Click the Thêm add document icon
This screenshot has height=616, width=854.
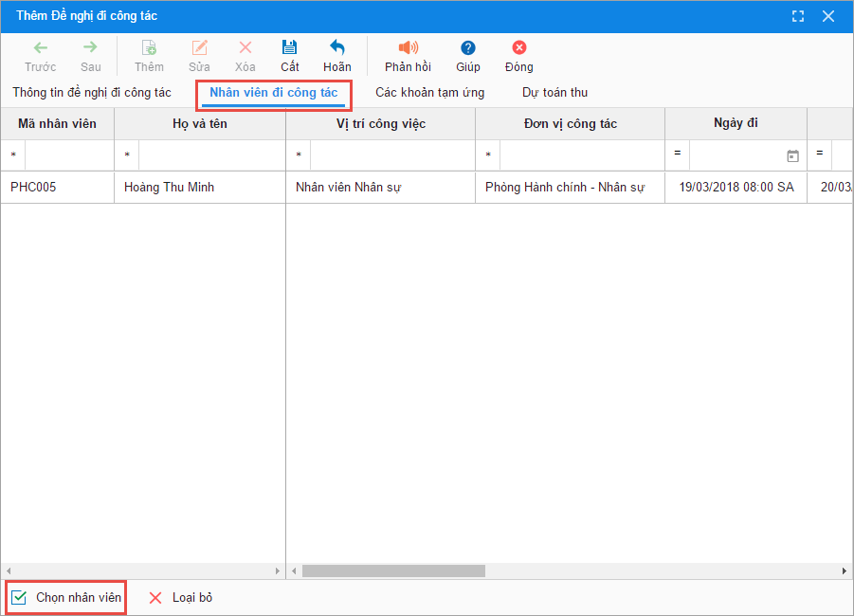[149, 47]
